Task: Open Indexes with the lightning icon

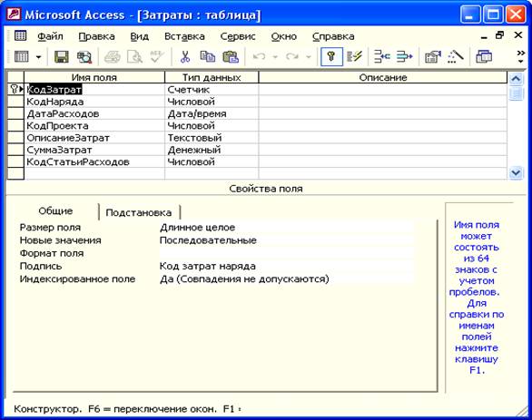Action: point(355,57)
